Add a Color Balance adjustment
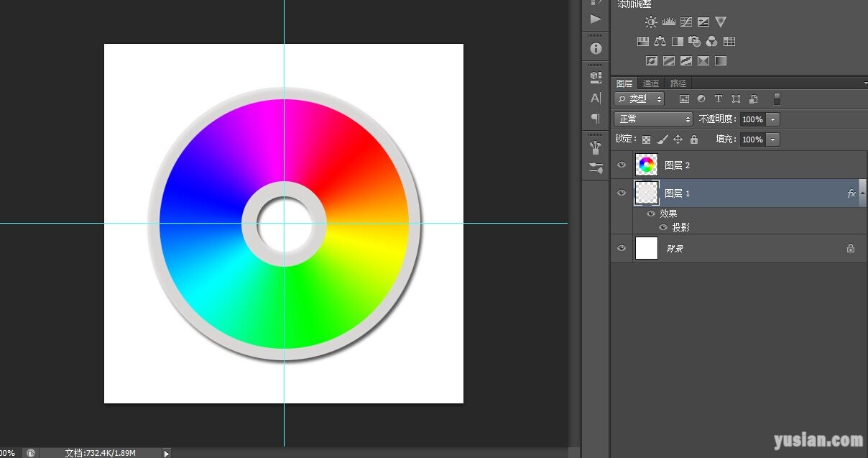 click(x=660, y=41)
